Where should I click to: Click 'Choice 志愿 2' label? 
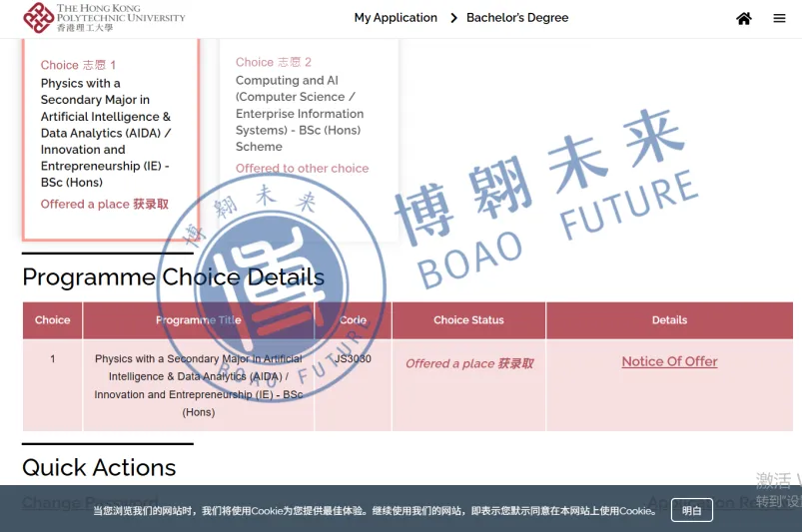273,62
